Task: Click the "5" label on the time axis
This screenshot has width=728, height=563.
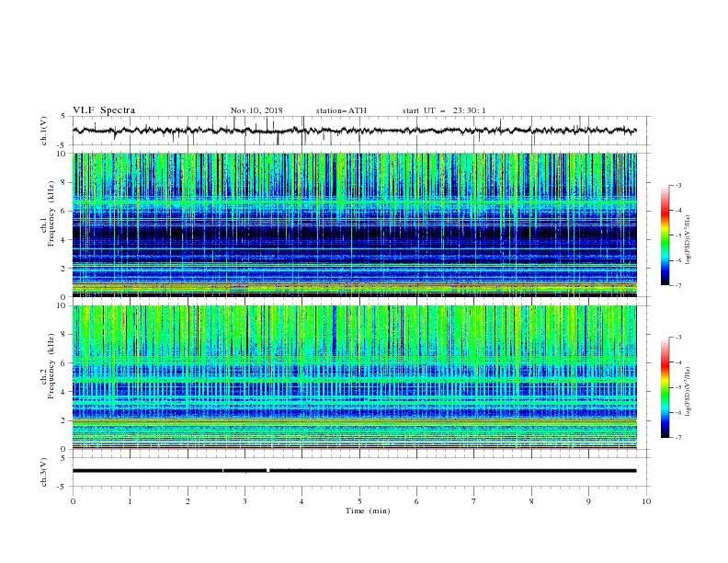Action: (359, 501)
